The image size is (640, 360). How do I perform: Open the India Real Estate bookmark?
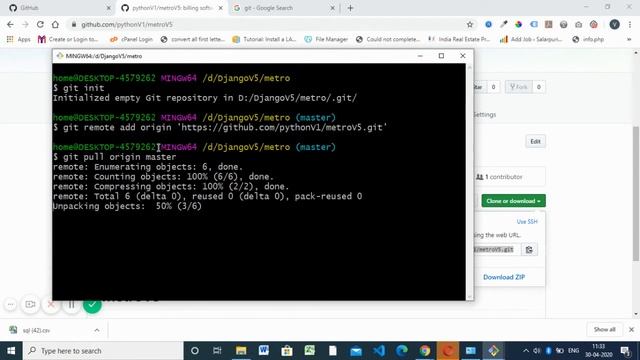pos(459,39)
